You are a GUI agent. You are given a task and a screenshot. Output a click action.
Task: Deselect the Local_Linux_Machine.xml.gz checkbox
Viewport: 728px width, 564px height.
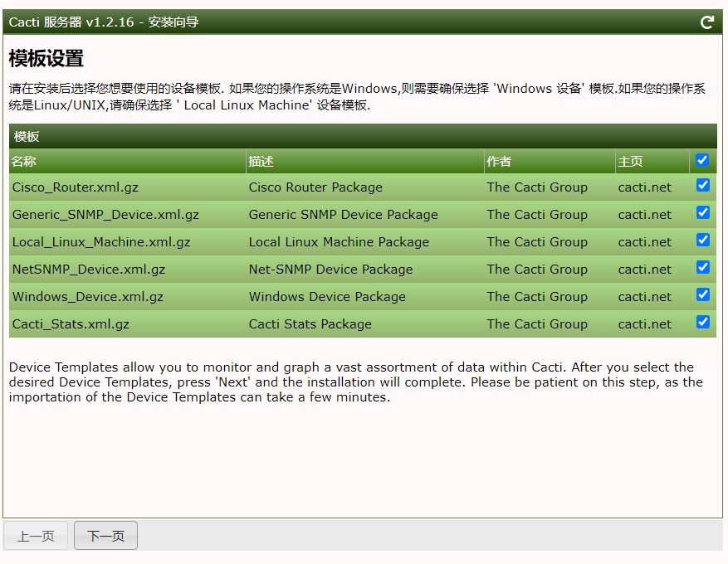click(702, 241)
